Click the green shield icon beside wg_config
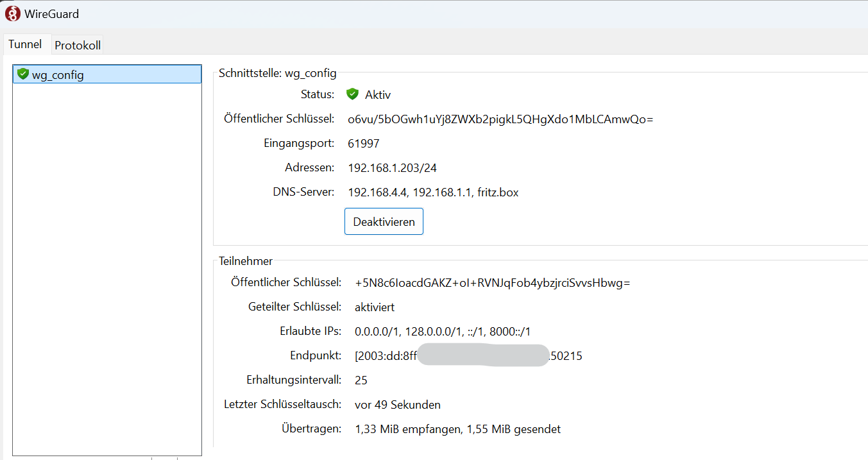Image resolution: width=868 pixels, height=460 pixels. pos(23,74)
